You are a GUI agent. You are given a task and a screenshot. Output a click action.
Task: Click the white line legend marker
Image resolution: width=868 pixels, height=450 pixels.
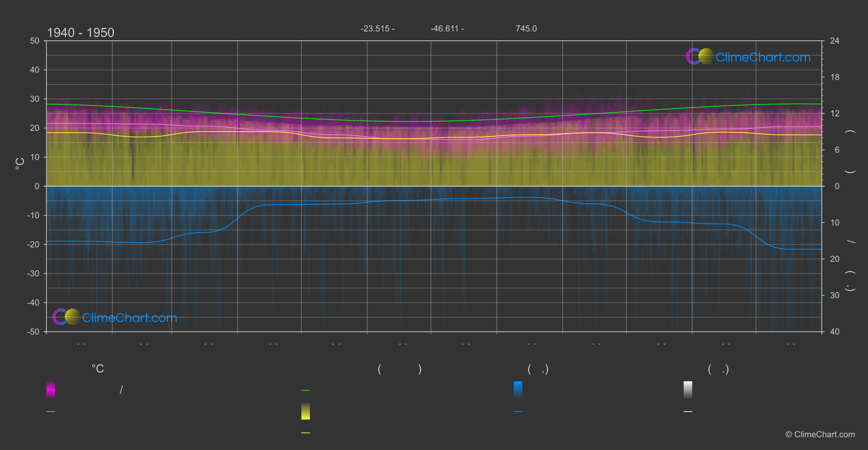[x=688, y=411]
